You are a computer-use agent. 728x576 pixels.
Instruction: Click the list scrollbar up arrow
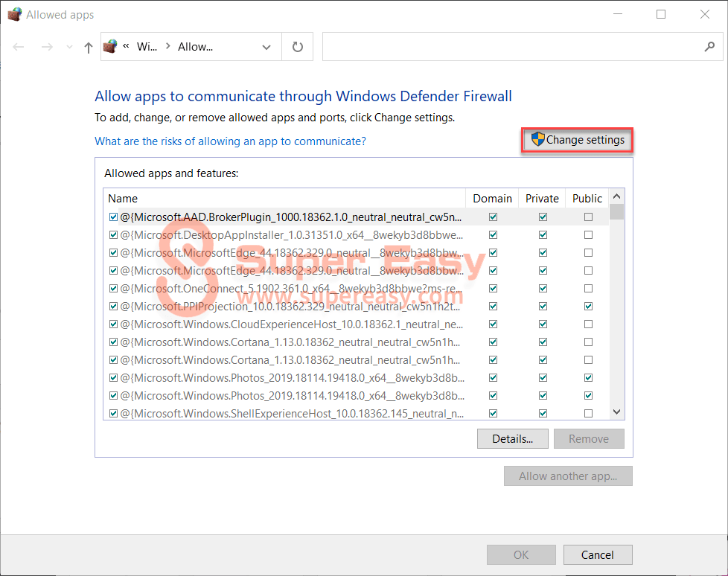point(616,196)
